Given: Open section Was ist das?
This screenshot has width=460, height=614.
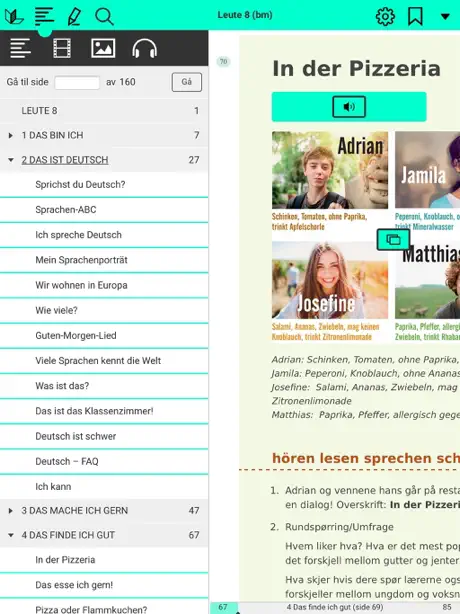Looking at the screenshot, I should pos(104,386).
